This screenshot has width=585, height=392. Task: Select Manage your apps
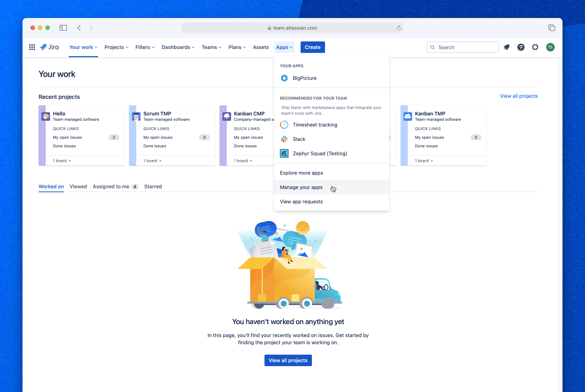click(x=301, y=187)
